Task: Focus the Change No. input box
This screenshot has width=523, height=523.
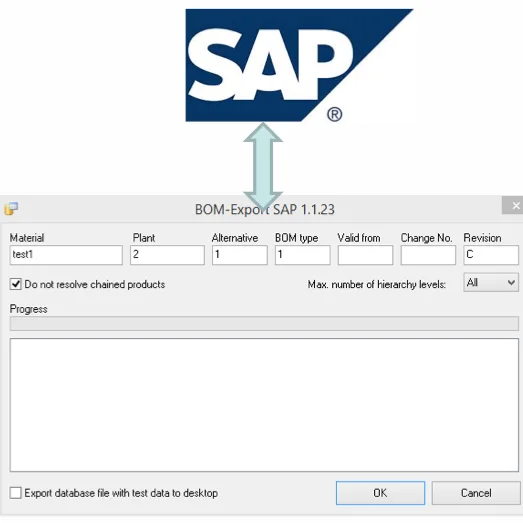Action: [x=428, y=255]
